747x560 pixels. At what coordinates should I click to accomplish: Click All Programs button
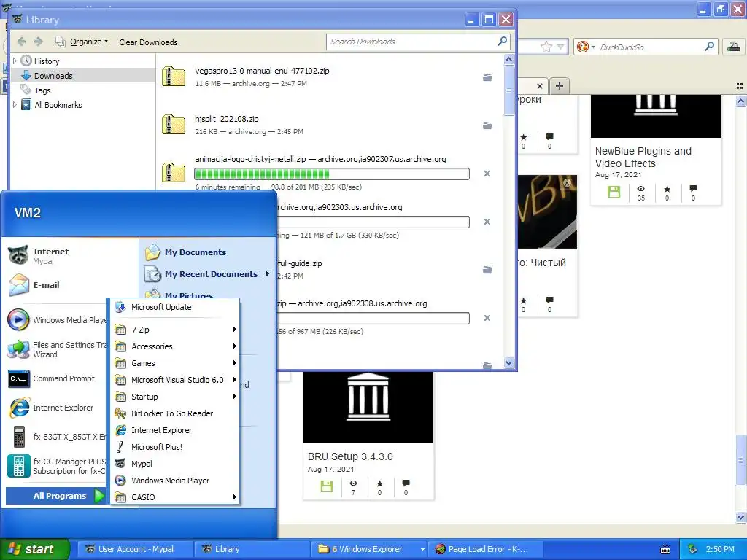pos(56,496)
